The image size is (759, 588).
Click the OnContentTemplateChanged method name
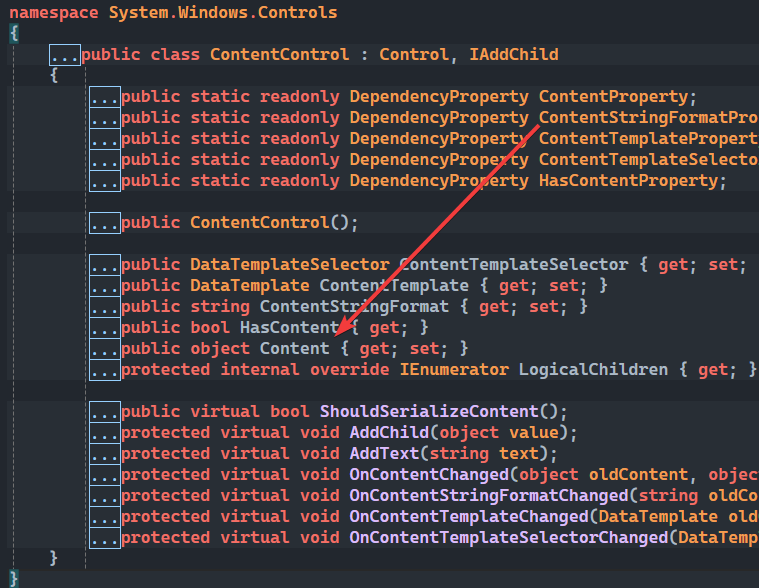click(469, 517)
